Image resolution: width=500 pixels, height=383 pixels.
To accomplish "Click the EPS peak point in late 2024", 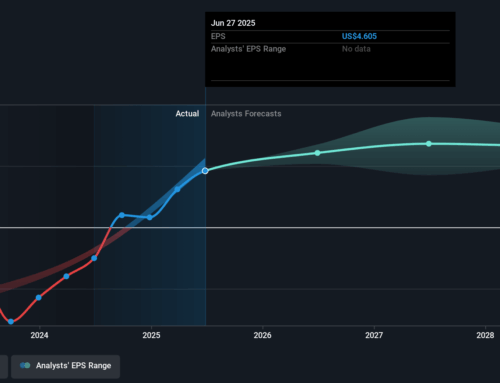I will [x=122, y=215].
